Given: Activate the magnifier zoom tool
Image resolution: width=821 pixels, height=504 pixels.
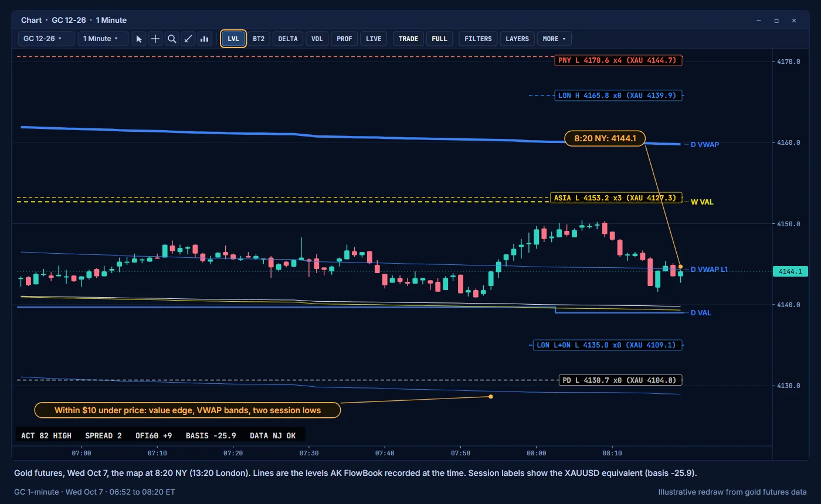Looking at the screenshot, I should (172, 39).
